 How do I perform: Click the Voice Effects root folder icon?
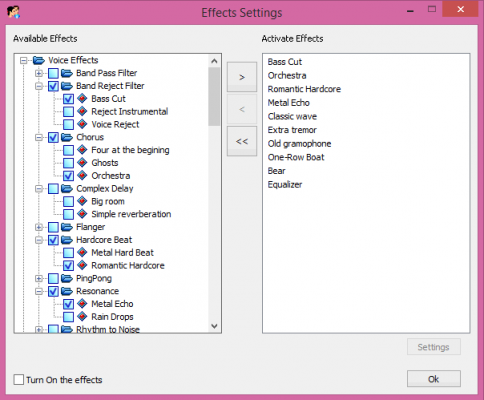click(39, 60)
